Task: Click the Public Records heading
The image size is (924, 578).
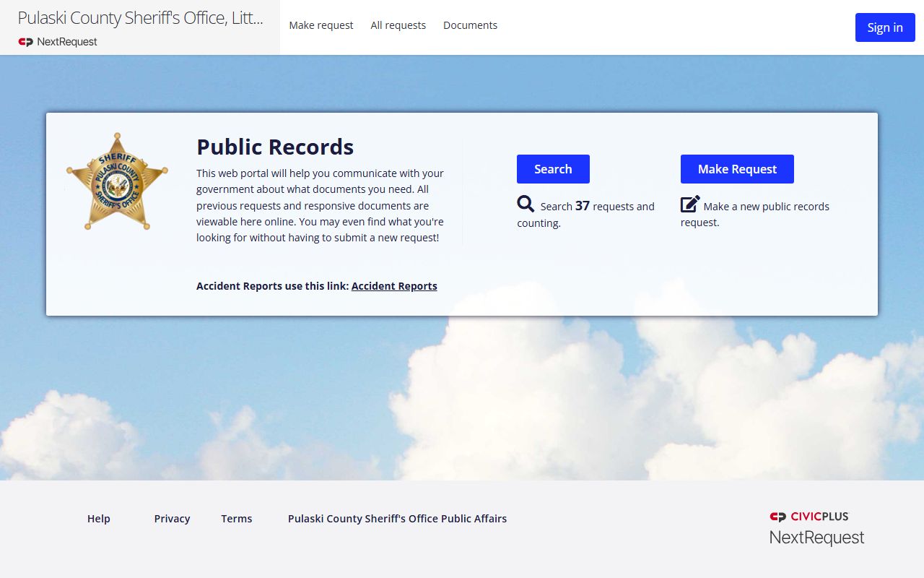Action: point(275,147)
